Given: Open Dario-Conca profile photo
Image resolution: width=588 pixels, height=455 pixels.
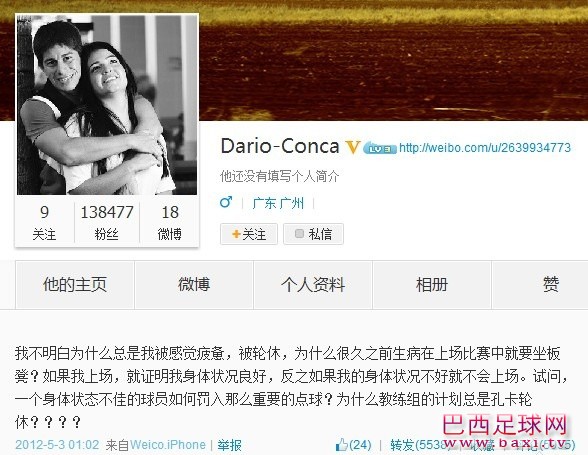Looking at the screenshot, I should (x=107, y=105).
